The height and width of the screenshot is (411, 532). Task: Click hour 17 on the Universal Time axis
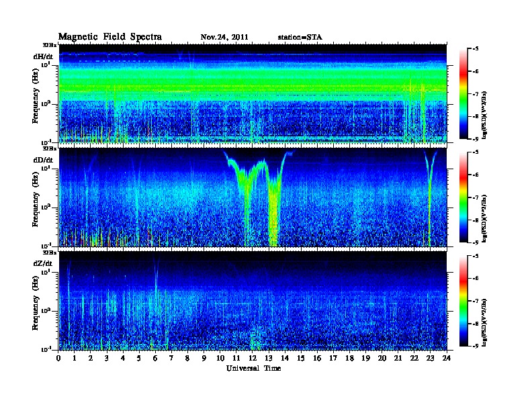pyautogui.click(x=333, y=359)
